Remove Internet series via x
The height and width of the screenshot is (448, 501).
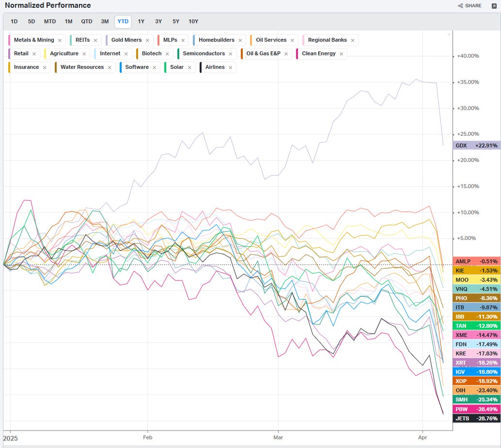click(x=126, y=54)
